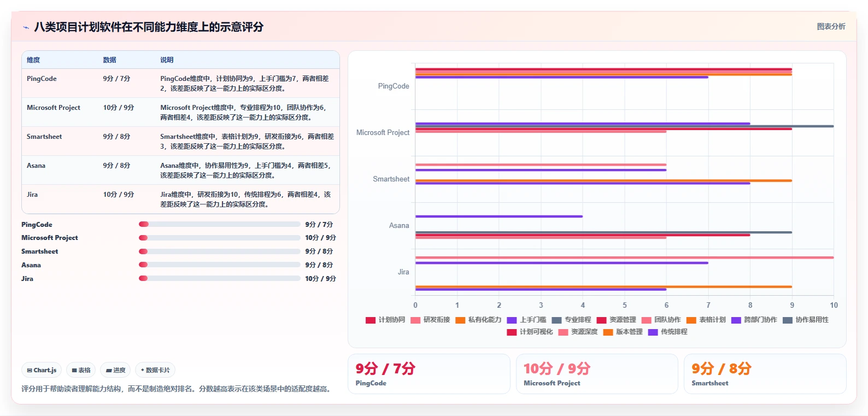Image resolution: width=868 pixels, height=416 pixels.
Task: Click the Microsoft Project progress bar
Action: (x=220, y=238)
